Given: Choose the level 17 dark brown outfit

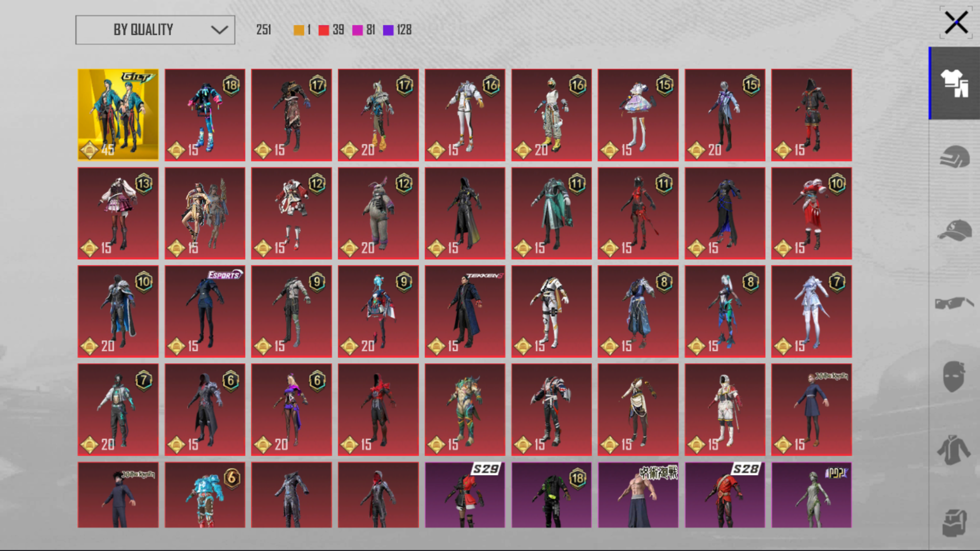Looking at the screenshot, I should pyautogui.click(x=291, y=115).
